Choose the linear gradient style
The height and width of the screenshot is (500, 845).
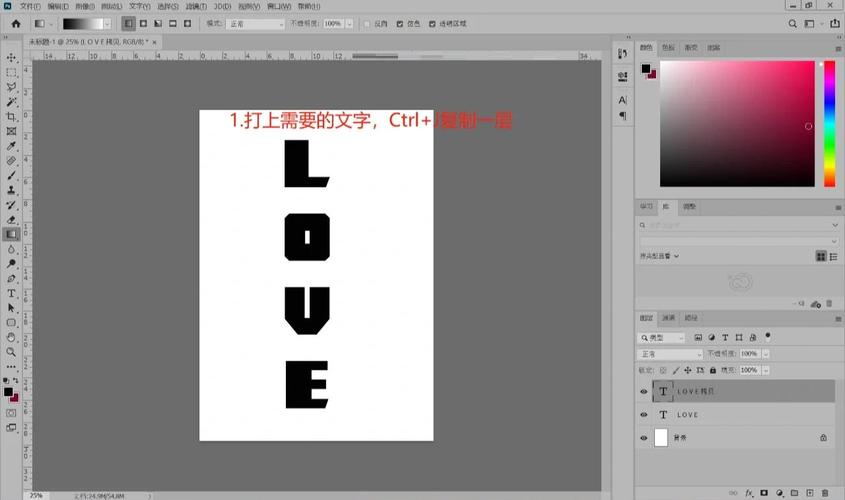click(128, 24)
